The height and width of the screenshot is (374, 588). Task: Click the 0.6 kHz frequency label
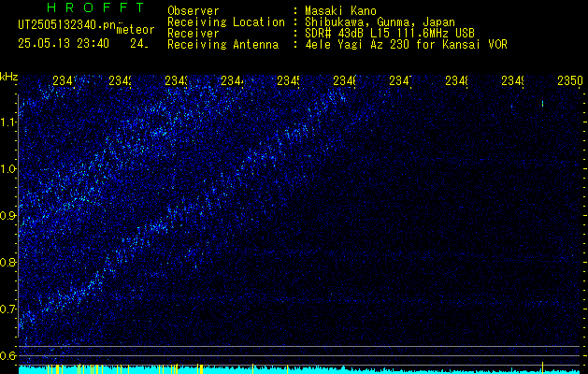pyautogui.click(x=8, y=355)
